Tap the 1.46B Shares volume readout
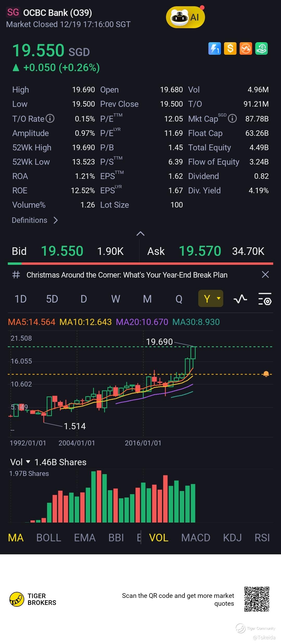The height and width of the screenshot is (644, 281). (60, 462)
